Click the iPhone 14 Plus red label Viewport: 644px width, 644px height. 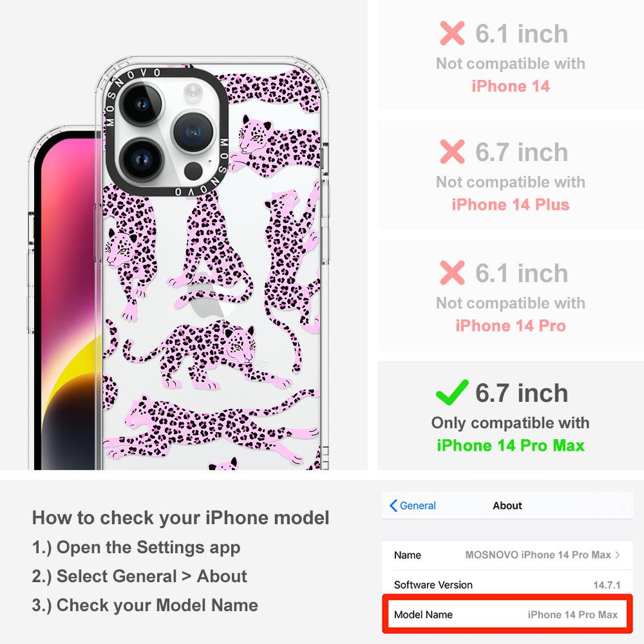[x=511, y=205]
